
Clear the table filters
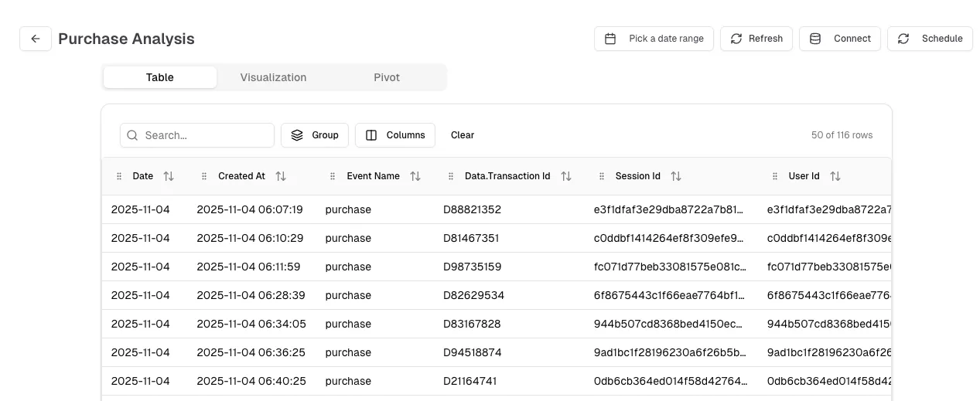[463, 135]
